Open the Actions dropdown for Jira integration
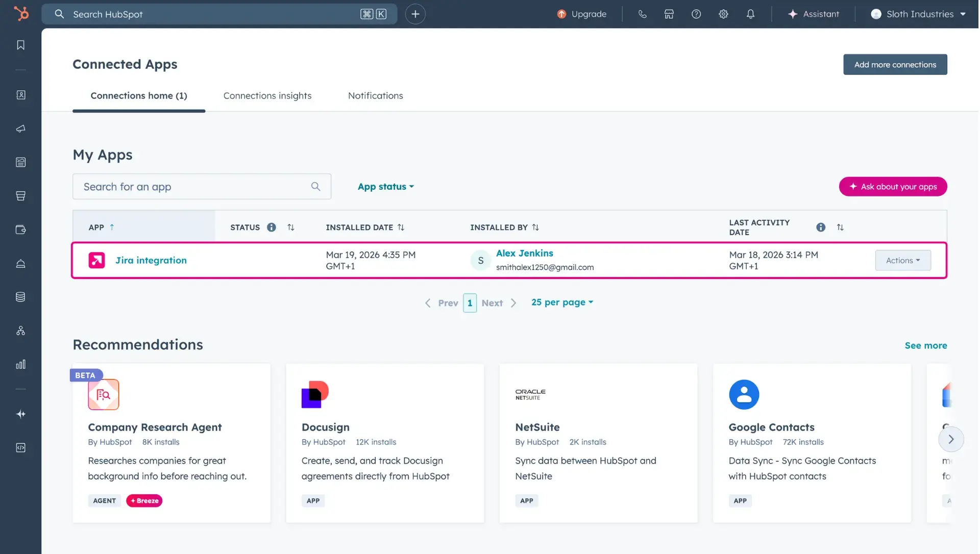 point(902,260)
